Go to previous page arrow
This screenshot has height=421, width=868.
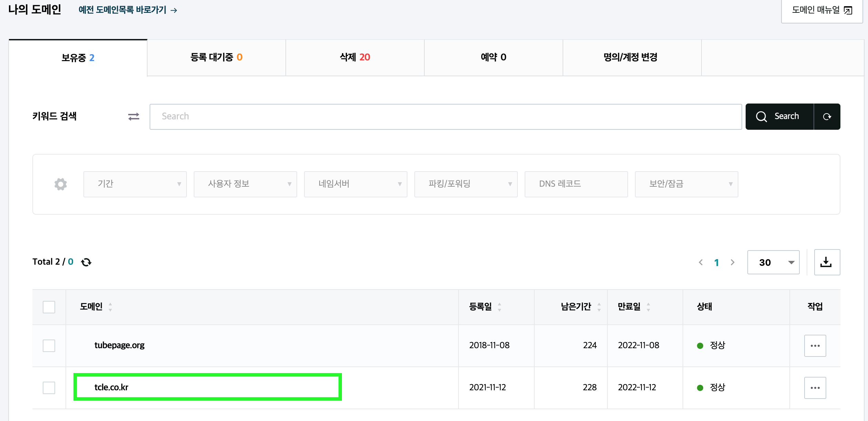pyautogui.click(x=701, y=263)
